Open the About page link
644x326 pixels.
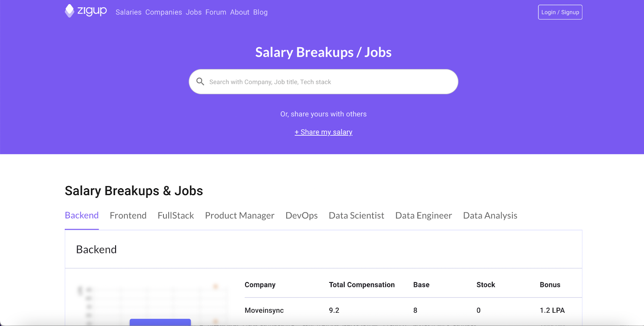[x=239, y=12]
